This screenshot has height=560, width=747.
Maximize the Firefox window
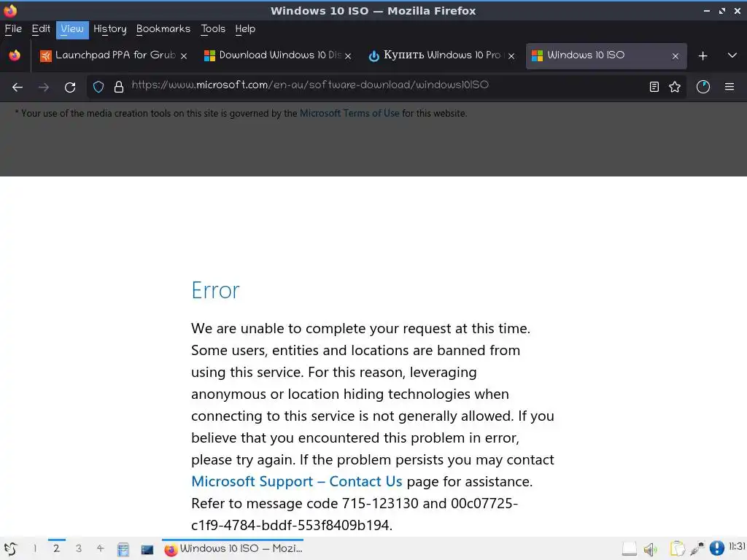[722, 10]
